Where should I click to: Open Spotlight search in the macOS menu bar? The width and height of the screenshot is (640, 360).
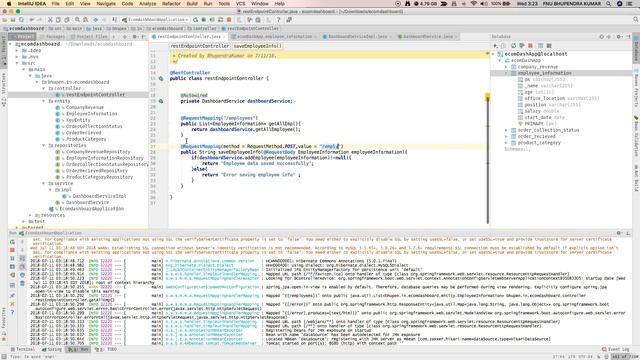pyautogui.click(x=609, y=4)
